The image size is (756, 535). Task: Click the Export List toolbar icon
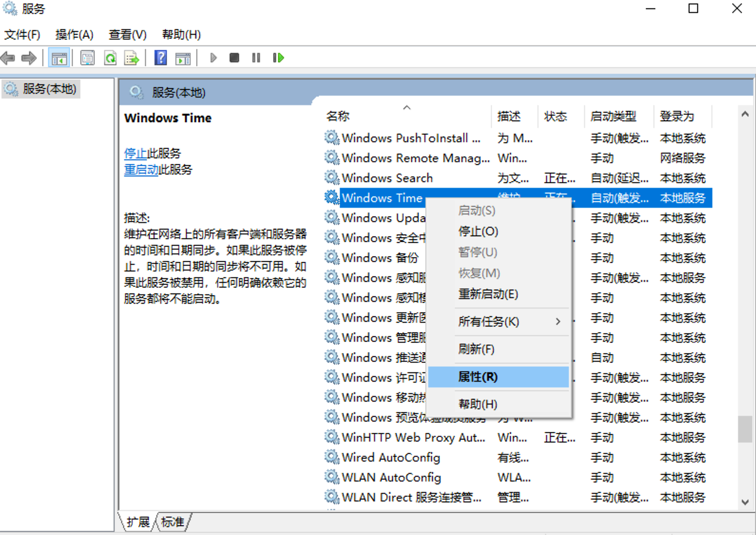pyautogui.click(x=132, y=58)
